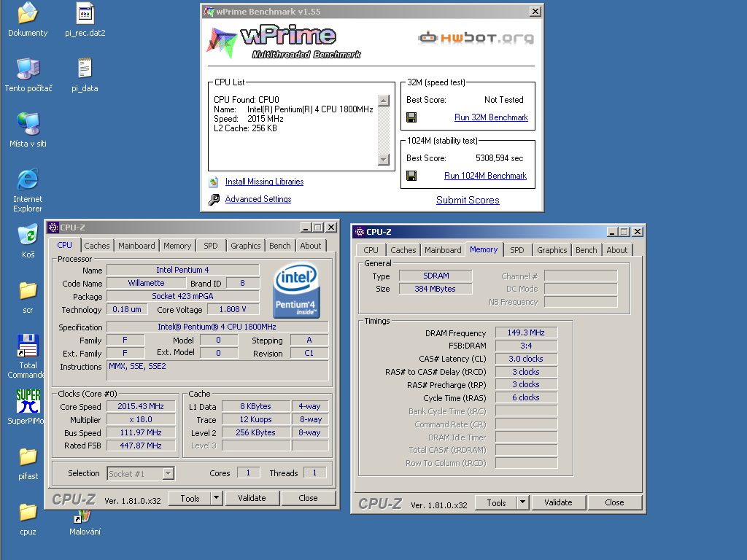Click the Rated FSB 447.87 MHz value
Viewport: 747px width, 560px height.
click(141, 446)
